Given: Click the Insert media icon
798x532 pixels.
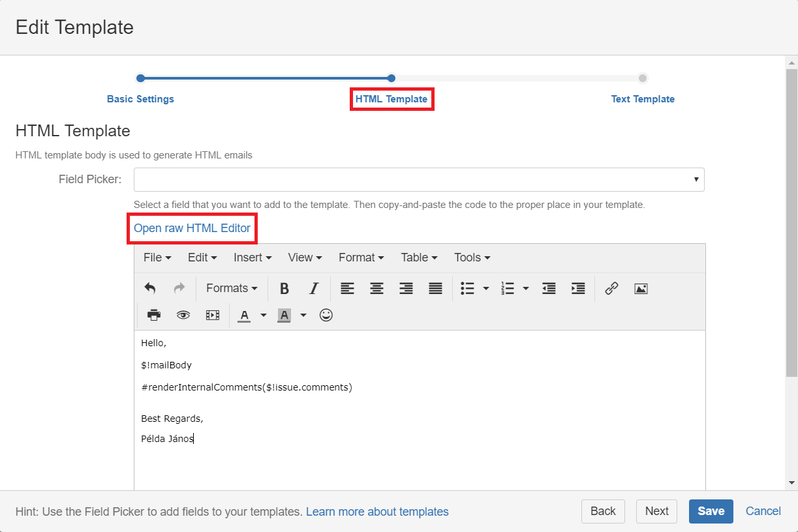Looking at the screenshot, I should 213,315.
